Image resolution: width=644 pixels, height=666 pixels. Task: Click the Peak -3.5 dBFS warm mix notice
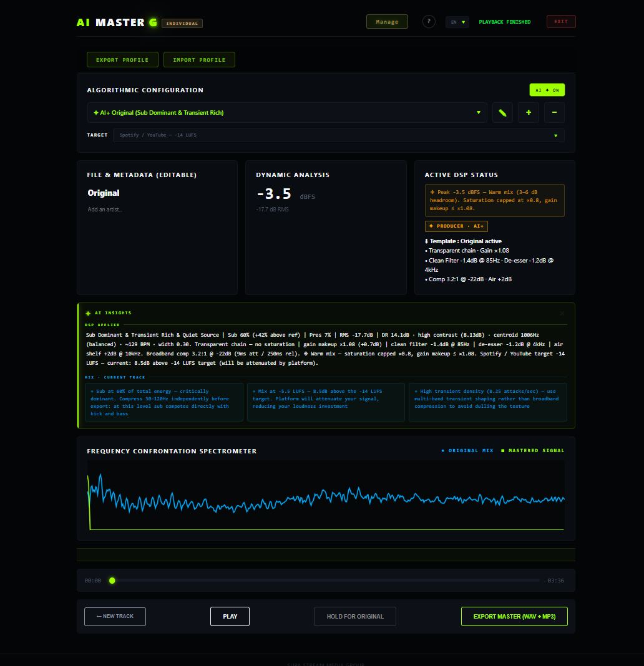point(495,200)
